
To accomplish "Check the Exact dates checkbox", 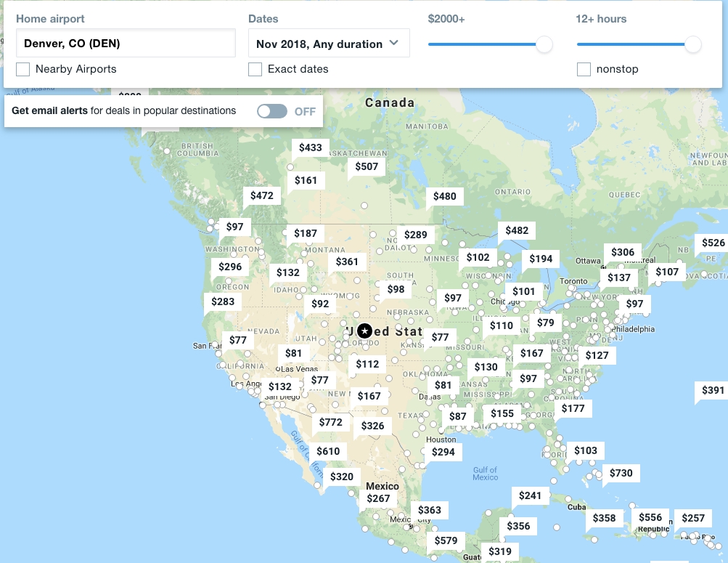I will 255,69.
